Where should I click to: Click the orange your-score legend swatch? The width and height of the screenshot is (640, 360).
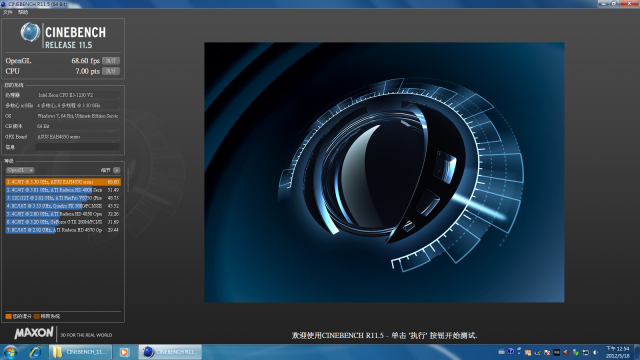click(9, 316)
